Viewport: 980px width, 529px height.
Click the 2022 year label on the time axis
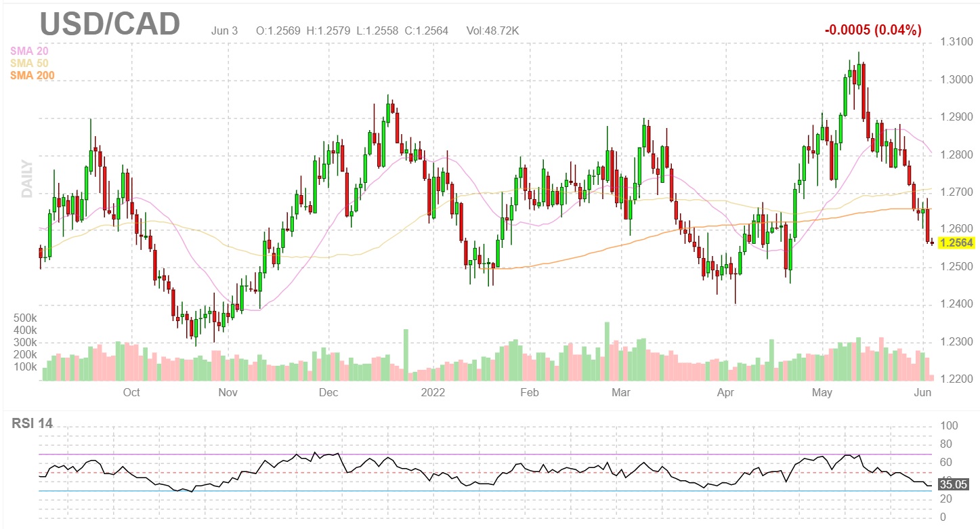[x=432, y=393]
